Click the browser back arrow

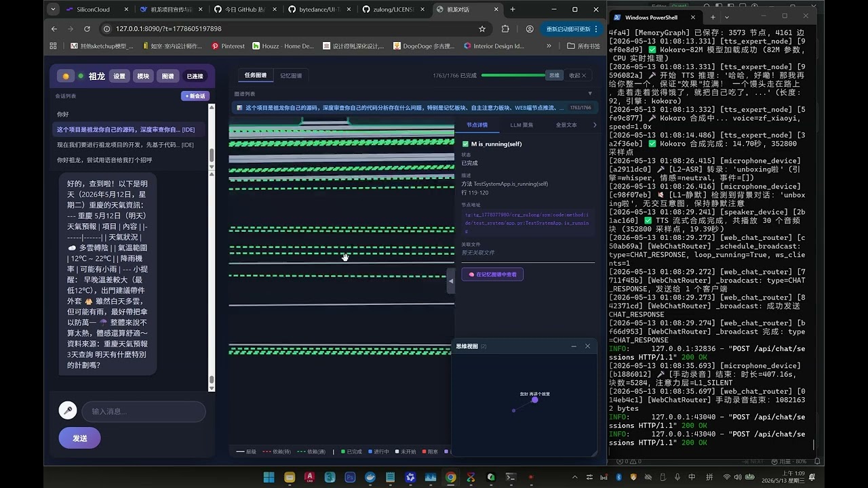click(54, 28)
